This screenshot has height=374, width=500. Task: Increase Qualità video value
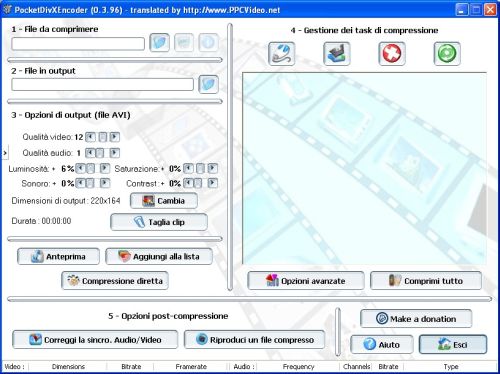(x=114, y=137)
